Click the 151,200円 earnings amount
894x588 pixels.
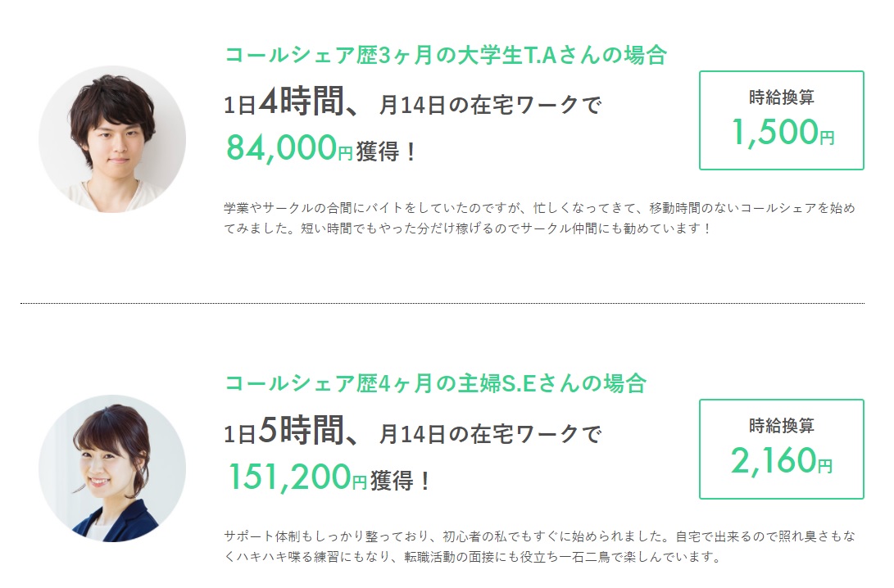click(x=297, y=477)
